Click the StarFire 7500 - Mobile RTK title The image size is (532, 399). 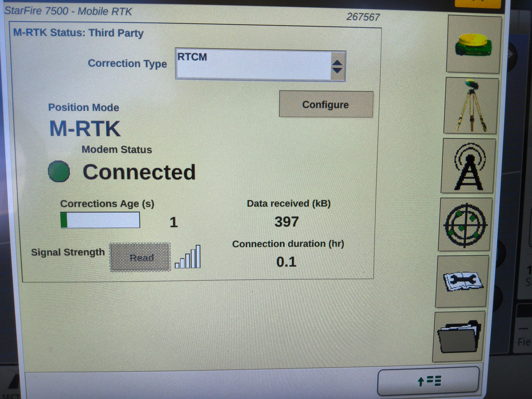tap(68, 11)
